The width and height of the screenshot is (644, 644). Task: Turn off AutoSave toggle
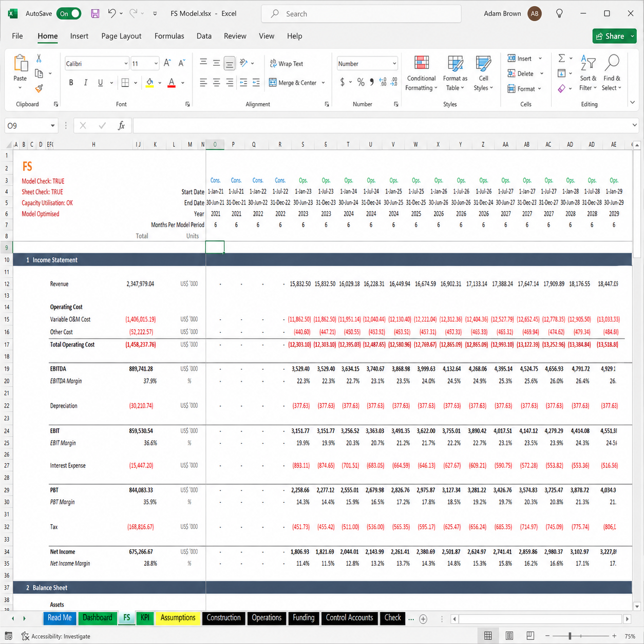69,14
